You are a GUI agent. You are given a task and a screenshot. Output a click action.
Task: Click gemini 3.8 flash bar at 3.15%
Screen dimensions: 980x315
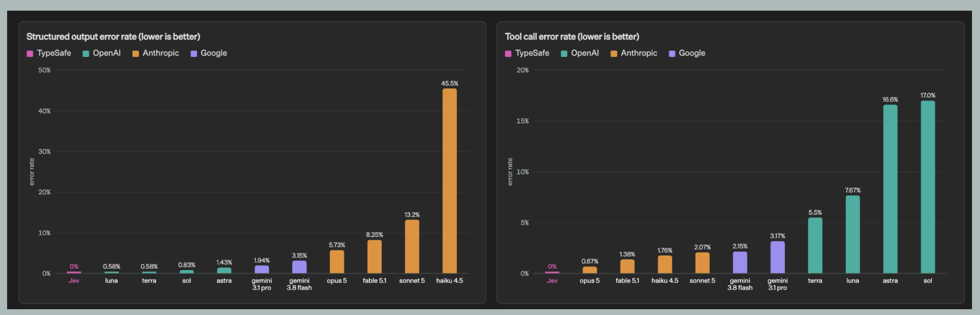[x=299, y=267]
